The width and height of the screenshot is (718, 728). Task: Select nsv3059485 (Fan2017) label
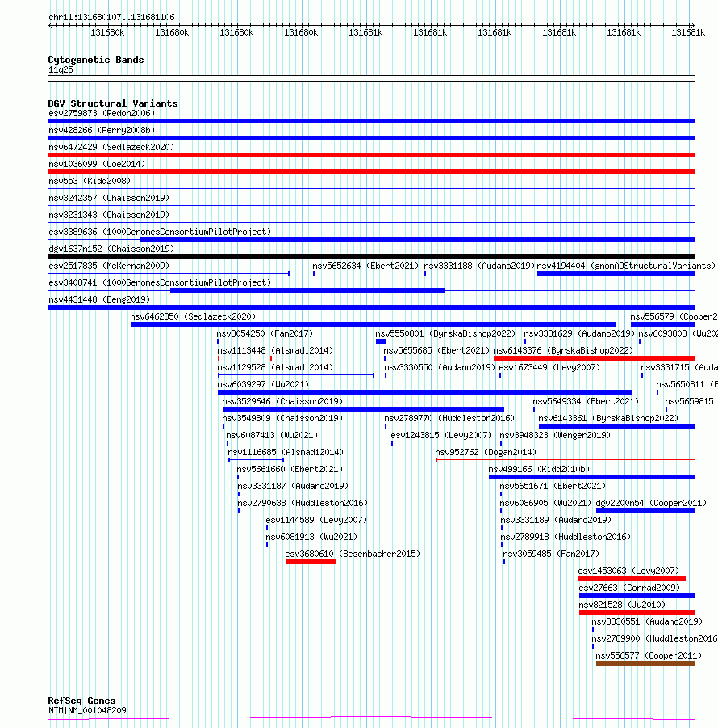pos(551,554)
